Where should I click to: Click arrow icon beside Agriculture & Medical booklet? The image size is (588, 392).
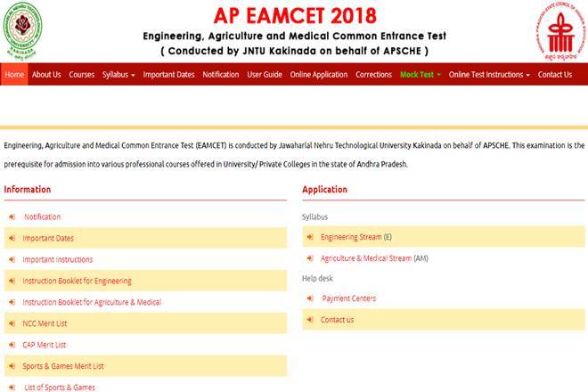(12, 302)
